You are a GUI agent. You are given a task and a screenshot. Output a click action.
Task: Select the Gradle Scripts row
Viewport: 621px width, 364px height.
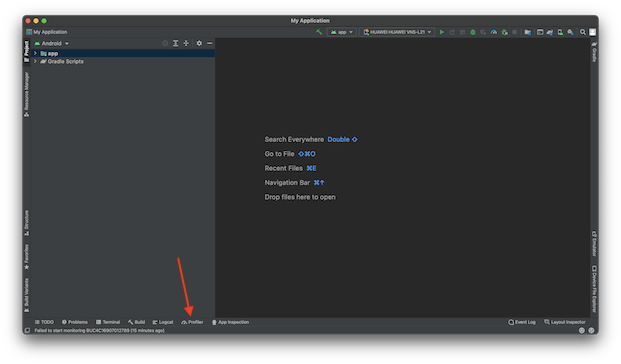(x=123, y=61)
